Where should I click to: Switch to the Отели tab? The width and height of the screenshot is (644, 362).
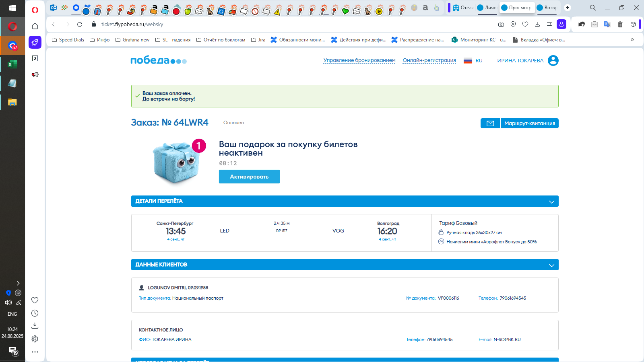pyautogui.click(x=462, y=8)
